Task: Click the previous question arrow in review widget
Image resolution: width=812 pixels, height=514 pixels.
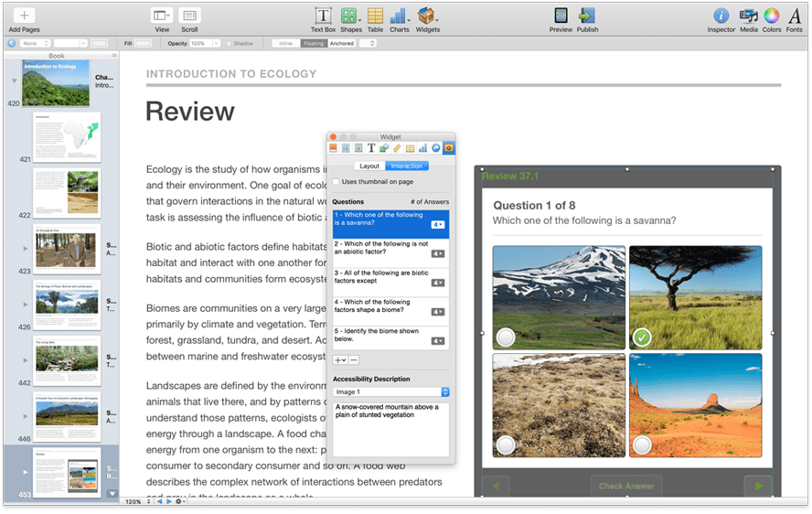Action: click(x=496, y=486)
